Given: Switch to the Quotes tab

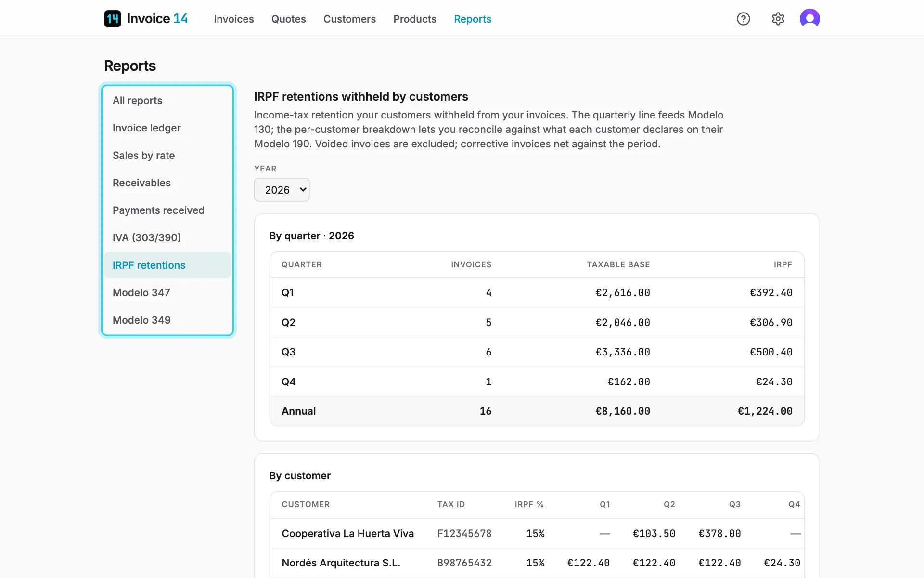Looking at the screenshot, I should point(289,19).
